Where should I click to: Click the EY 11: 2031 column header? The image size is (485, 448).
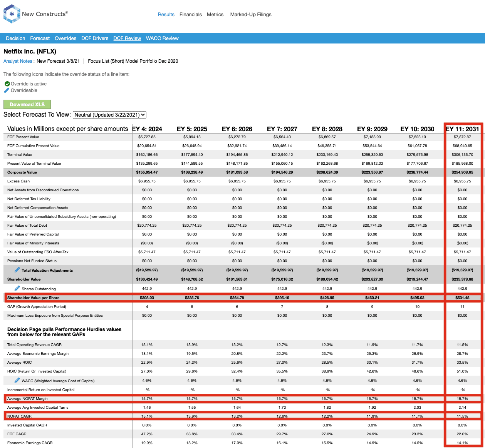point(462,129)
